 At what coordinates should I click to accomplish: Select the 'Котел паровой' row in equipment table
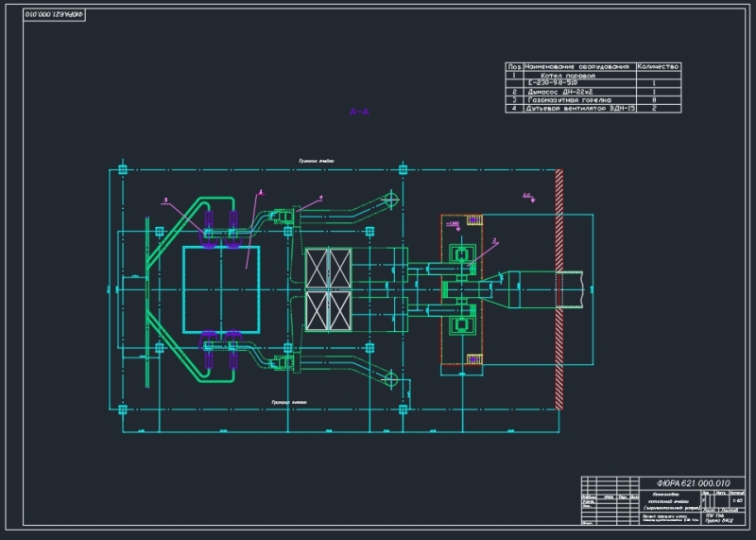pyautogui.click(x=593, y=76)
